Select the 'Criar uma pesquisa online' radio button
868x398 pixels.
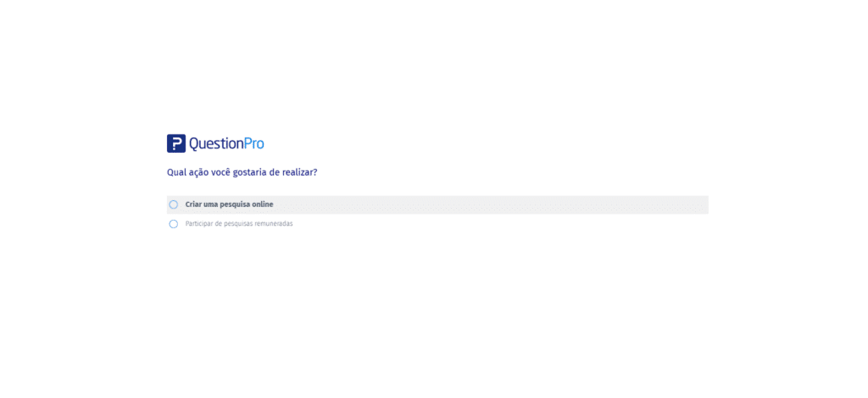click(x=173, y=205)
